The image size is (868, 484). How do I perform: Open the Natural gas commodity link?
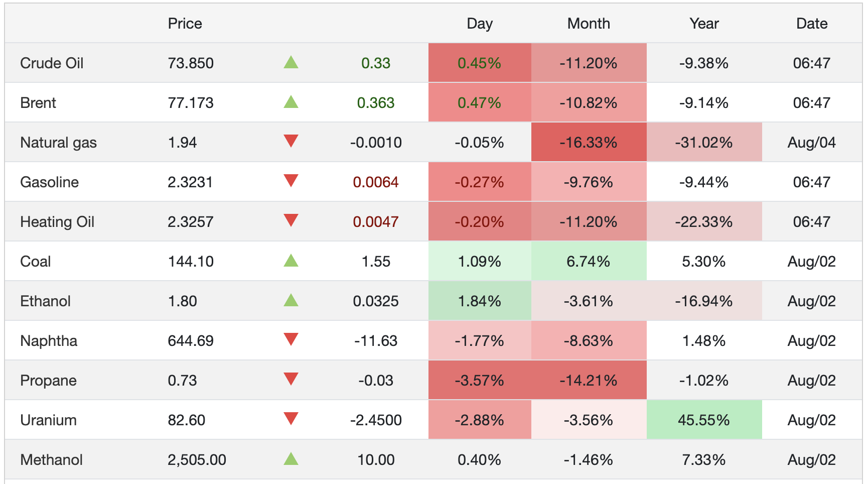[x=58, y=143]
